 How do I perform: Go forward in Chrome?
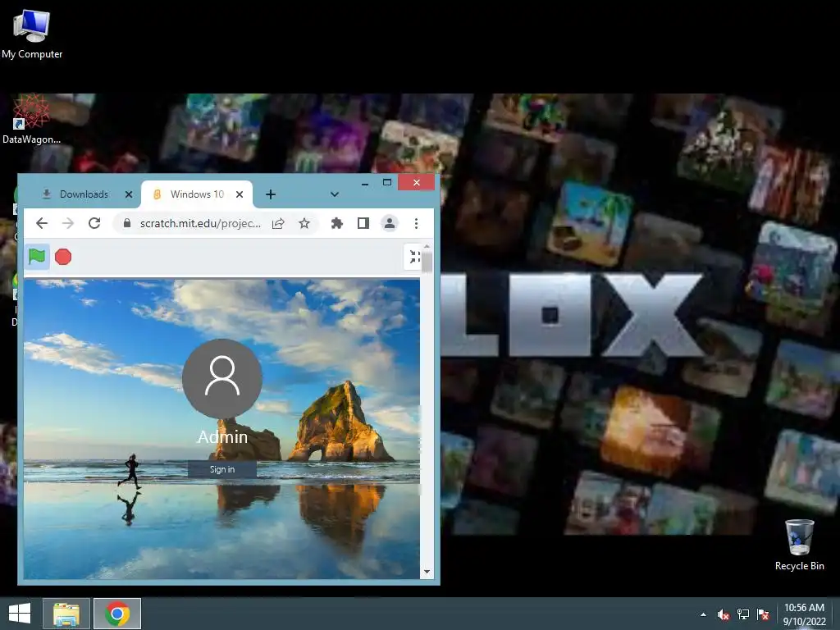tap(68, 223)
